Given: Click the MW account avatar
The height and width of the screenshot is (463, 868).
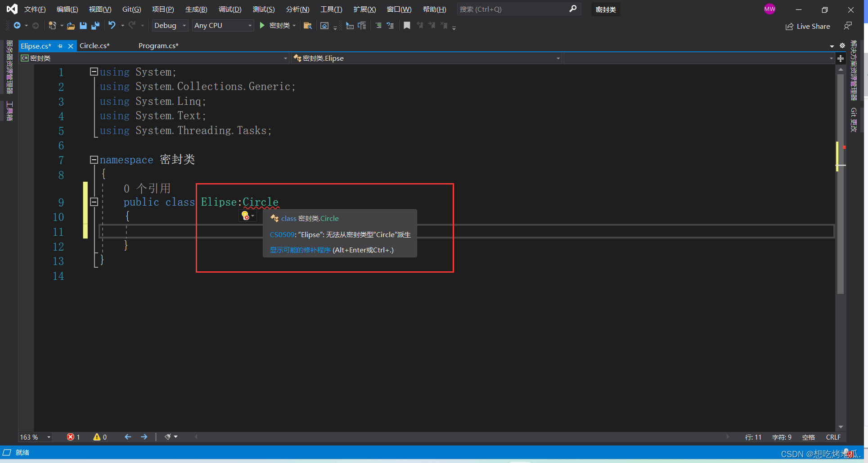Looking at the screenshot, I should point(770,9).
